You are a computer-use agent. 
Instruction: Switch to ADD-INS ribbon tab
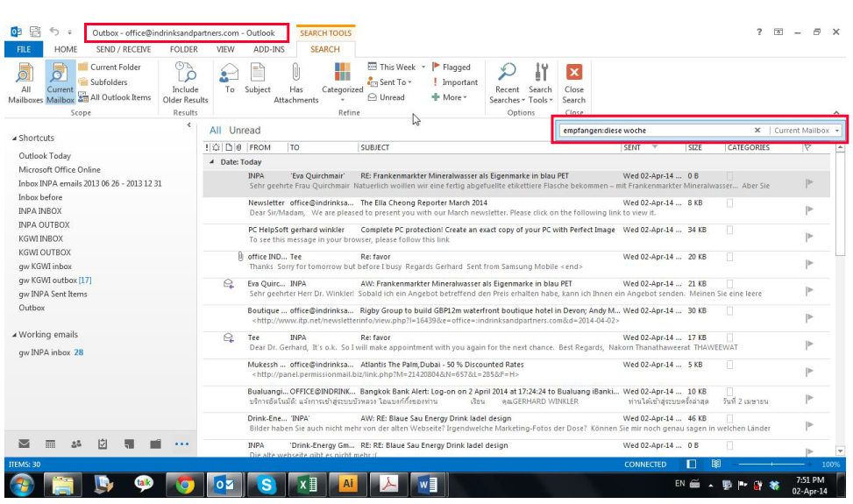[x=269, y=49]
